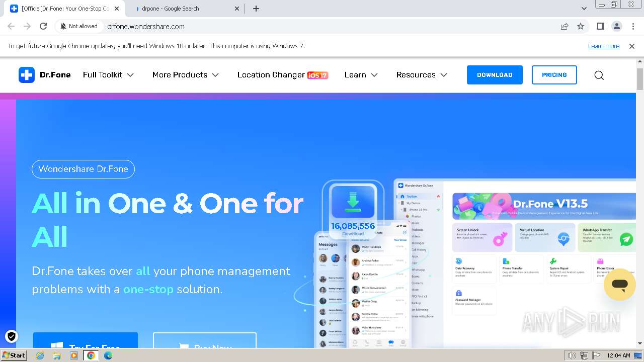644x362 pixels.
Task: Open Internet Explorer from the taskbar
Action: tap(40, 355)
